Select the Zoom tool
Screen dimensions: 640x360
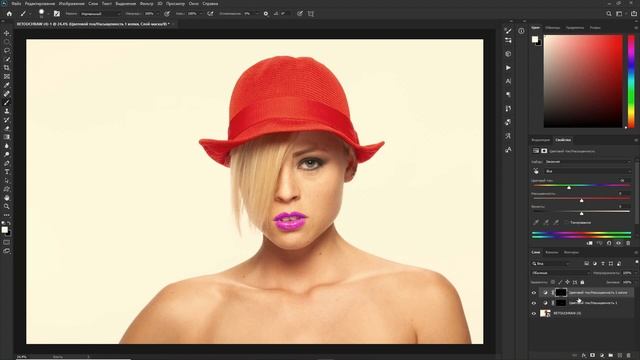(x=7, y=207)
